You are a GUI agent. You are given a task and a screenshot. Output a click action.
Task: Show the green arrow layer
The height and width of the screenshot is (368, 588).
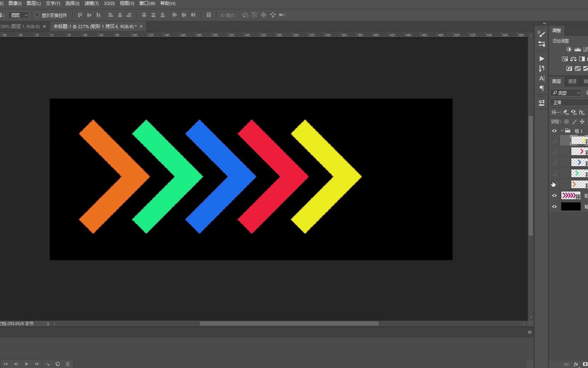pyautogui.click(x=554, y=173)
